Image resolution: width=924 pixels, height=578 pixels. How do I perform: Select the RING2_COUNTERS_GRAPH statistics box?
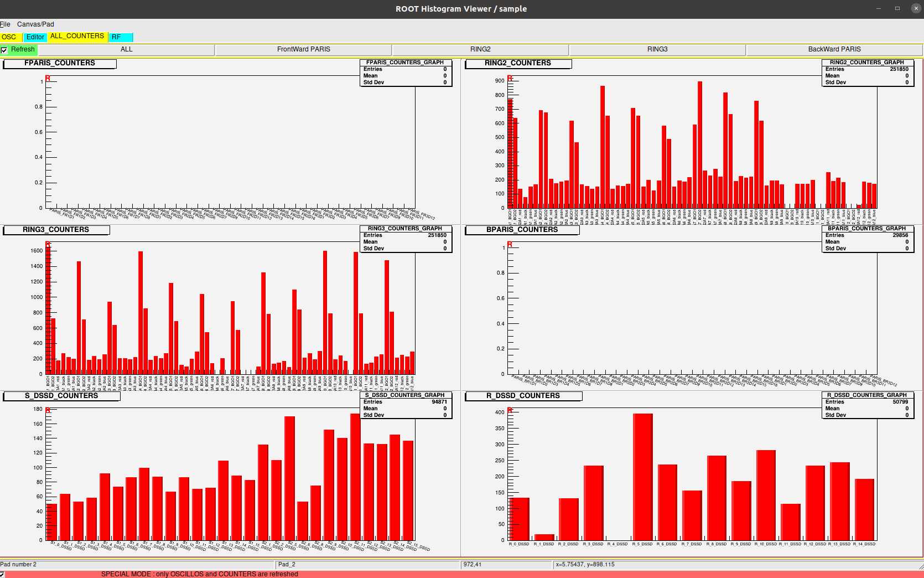(x=867, y=73)
